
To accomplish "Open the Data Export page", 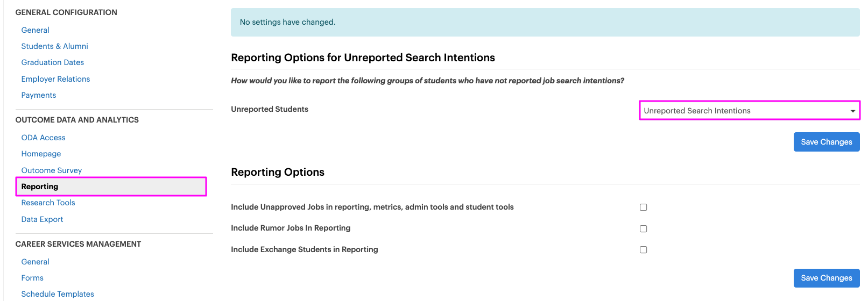I will point(42,219).
